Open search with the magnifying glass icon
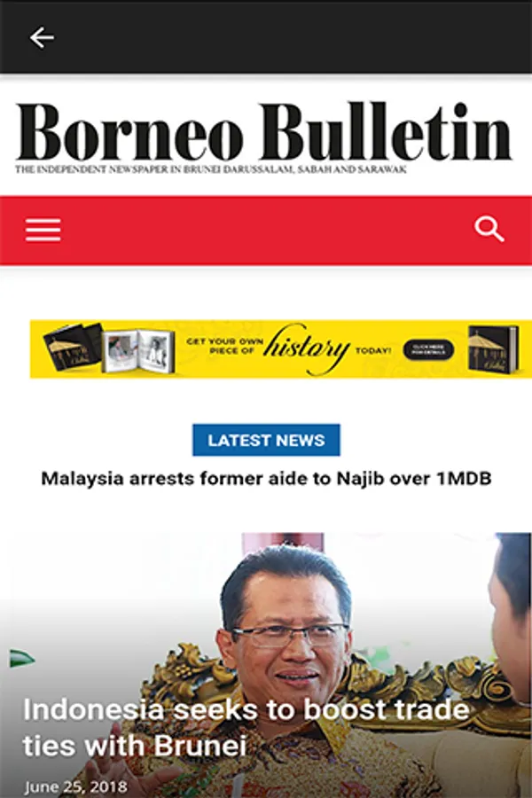The width and height of the screenshot is (532, 798). (489, 229)
